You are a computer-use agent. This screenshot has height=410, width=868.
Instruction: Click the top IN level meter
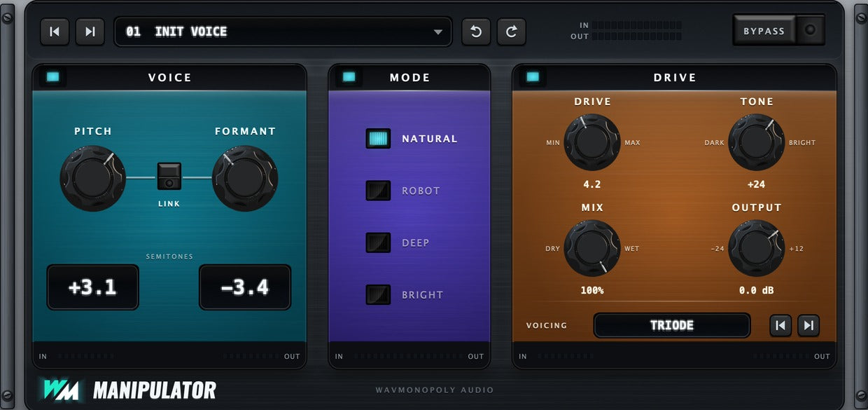[x=636, y=25]
